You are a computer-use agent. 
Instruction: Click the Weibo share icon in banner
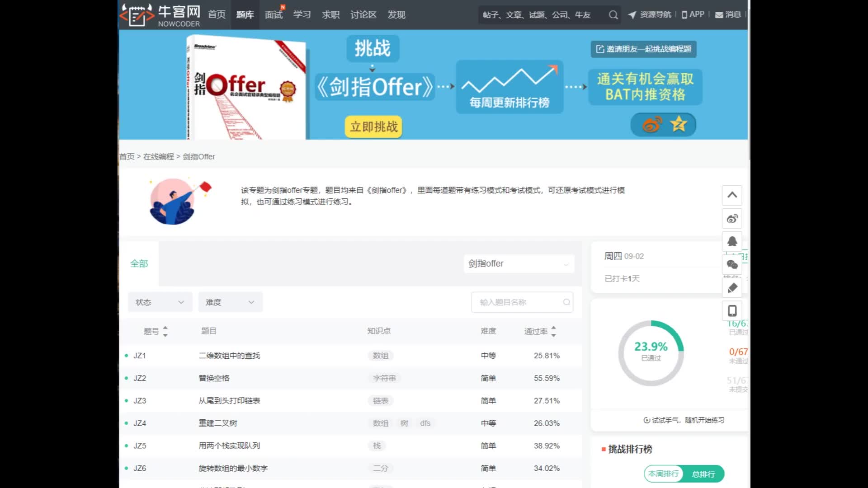click(x=652, y=124)
